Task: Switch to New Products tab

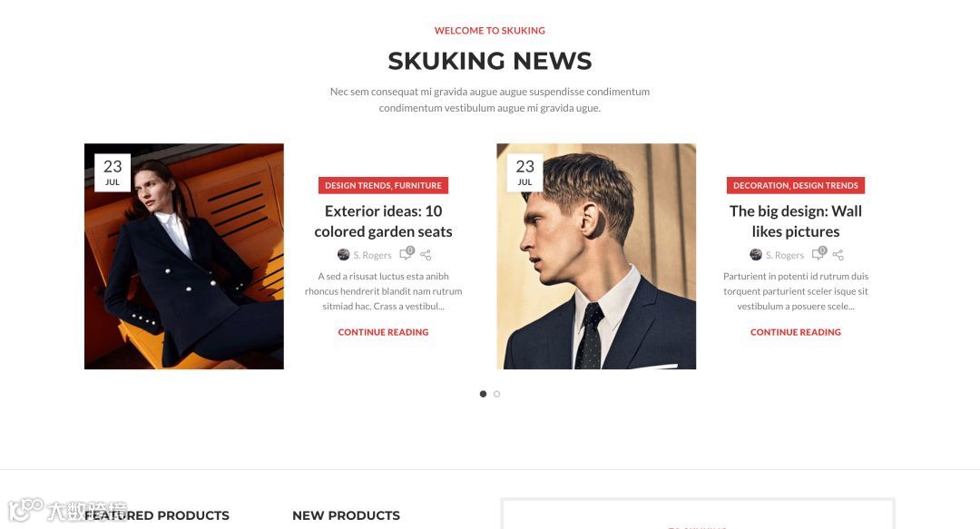Action: (x=347, y=515)
